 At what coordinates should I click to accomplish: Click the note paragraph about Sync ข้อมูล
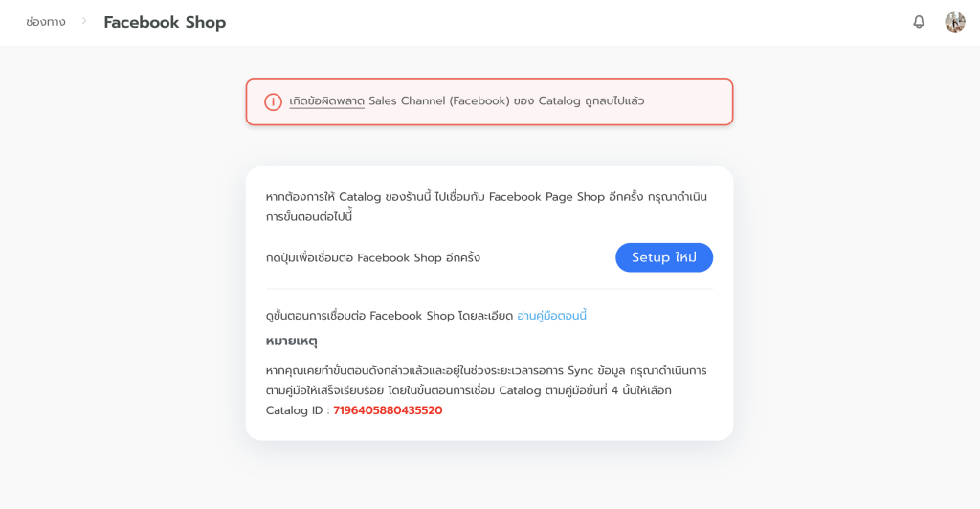tap(486, 381)
